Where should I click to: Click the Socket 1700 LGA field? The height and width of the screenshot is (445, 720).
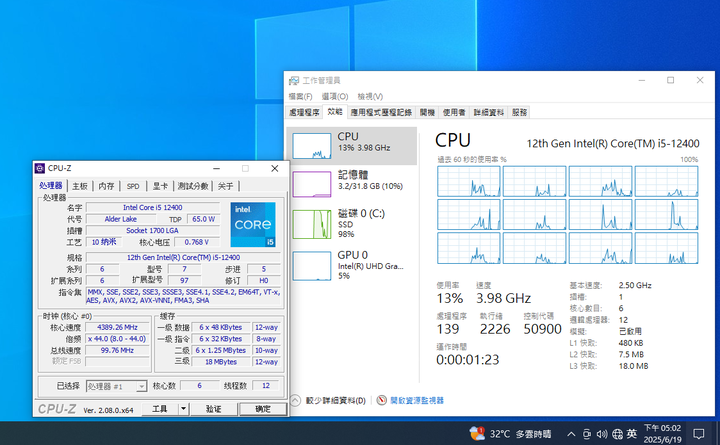[x=152, y=231]
